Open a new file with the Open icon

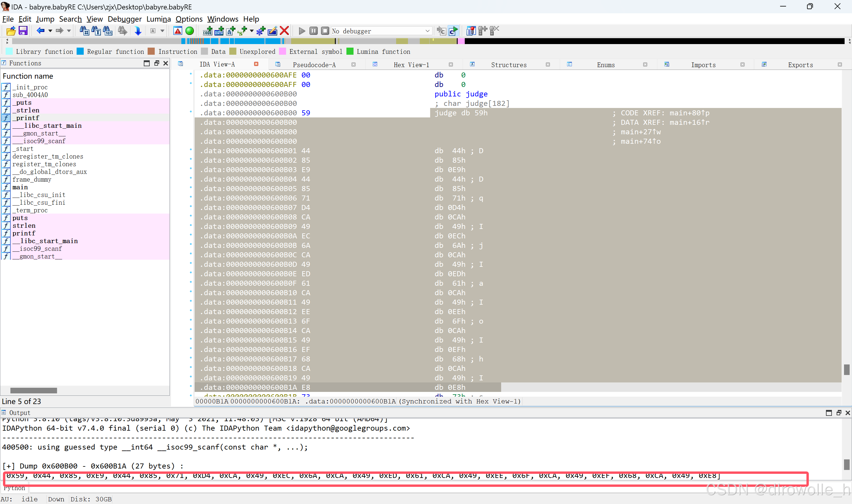(x=11, y=31)
